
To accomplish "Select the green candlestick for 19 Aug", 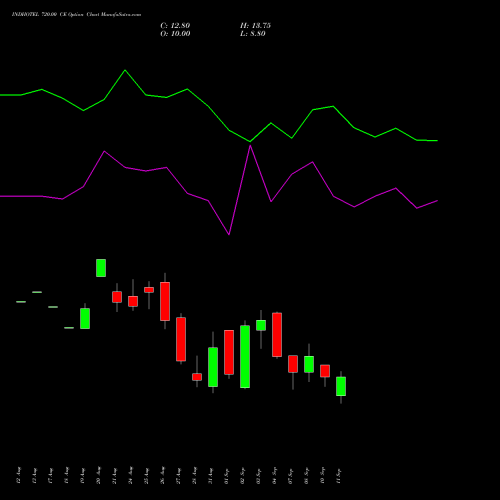I will [85, 318].
